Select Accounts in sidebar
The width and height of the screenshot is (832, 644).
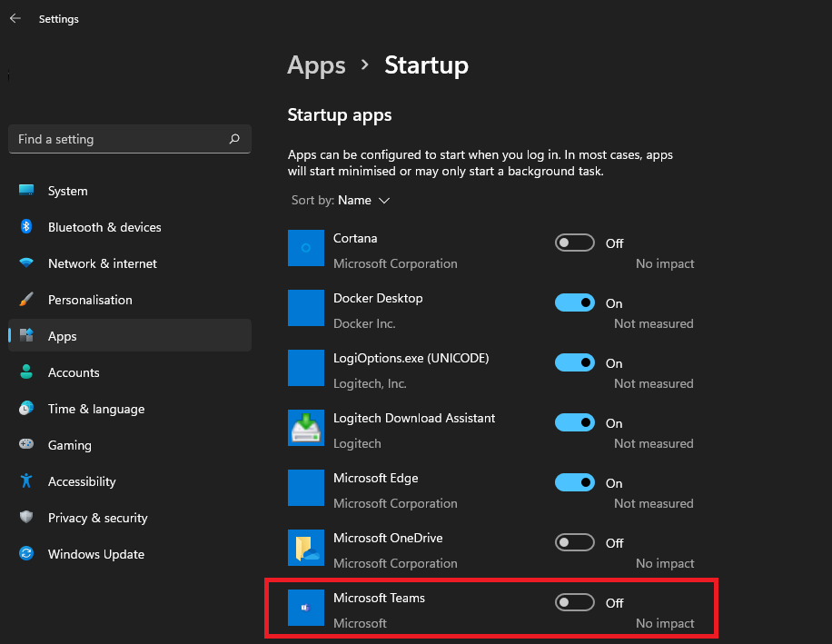coord(130,372)
